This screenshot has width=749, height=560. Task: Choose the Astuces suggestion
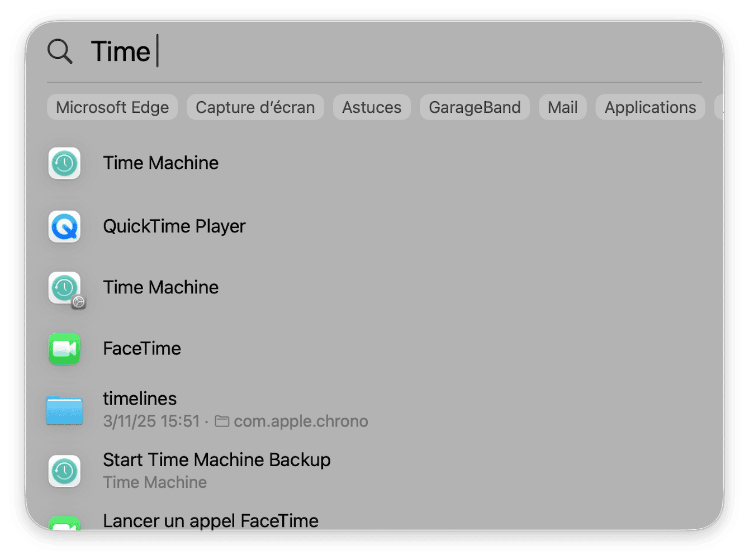coord(371,107)
